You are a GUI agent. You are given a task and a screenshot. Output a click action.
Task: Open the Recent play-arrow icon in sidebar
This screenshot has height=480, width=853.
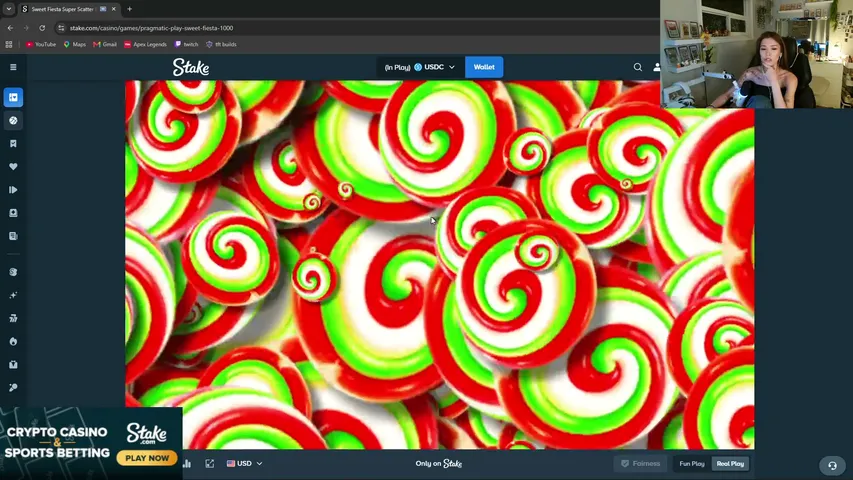[x=13, y=190]
